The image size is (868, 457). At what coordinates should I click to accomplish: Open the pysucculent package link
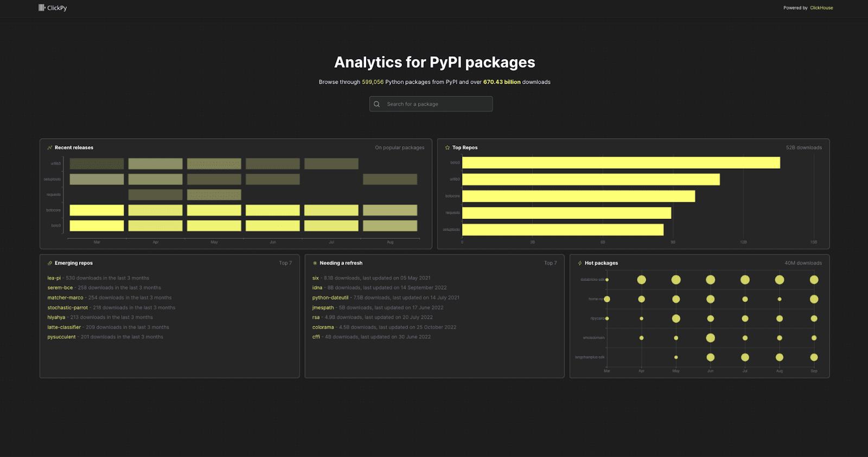(x=61, y=337)
